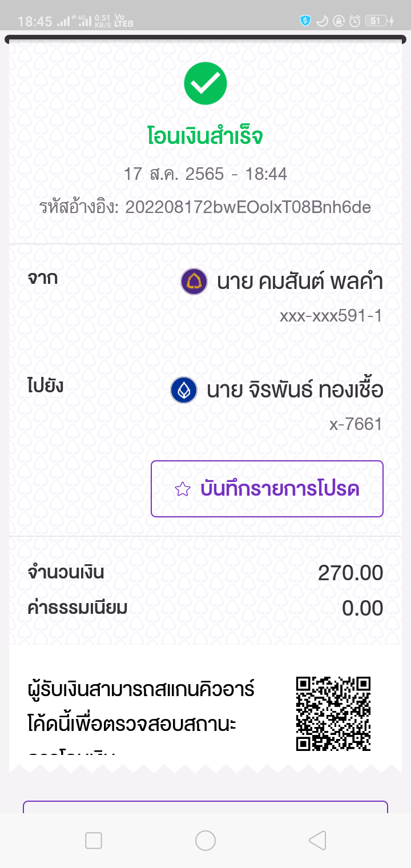This screenshot has height=868, width=411.
Task: Tap the purple SCB sender bank logo
Action: tap(194, 282)
